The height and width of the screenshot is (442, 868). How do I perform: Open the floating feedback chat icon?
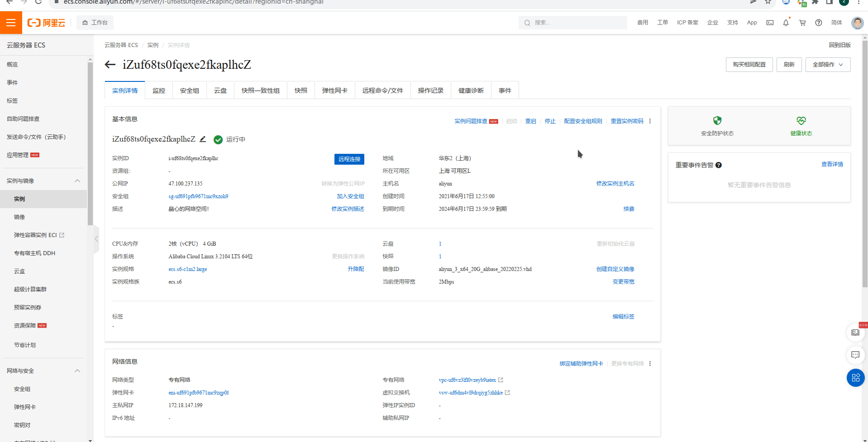coord(855,355)
